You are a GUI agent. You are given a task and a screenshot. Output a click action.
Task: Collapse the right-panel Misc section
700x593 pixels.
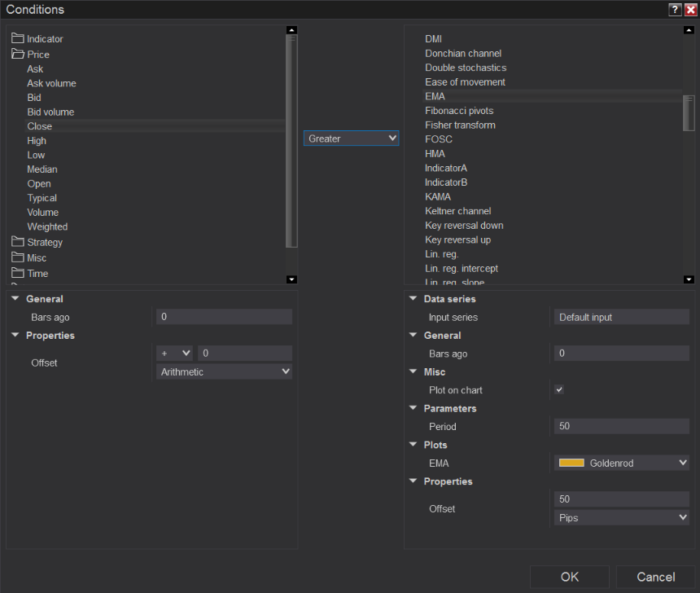click(x=413, y=371)
